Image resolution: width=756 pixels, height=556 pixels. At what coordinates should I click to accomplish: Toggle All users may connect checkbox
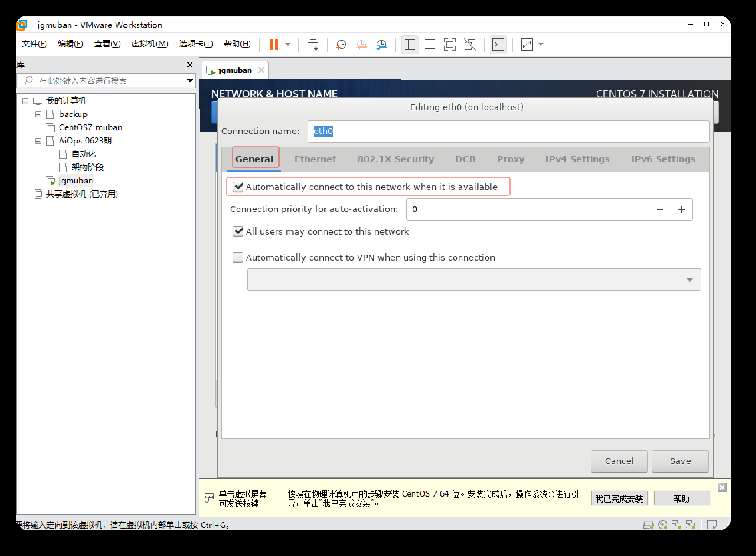238,231
